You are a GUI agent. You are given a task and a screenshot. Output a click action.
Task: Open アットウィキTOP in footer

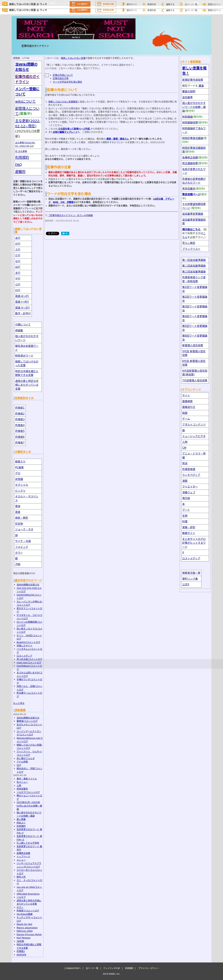coord(111,968)
